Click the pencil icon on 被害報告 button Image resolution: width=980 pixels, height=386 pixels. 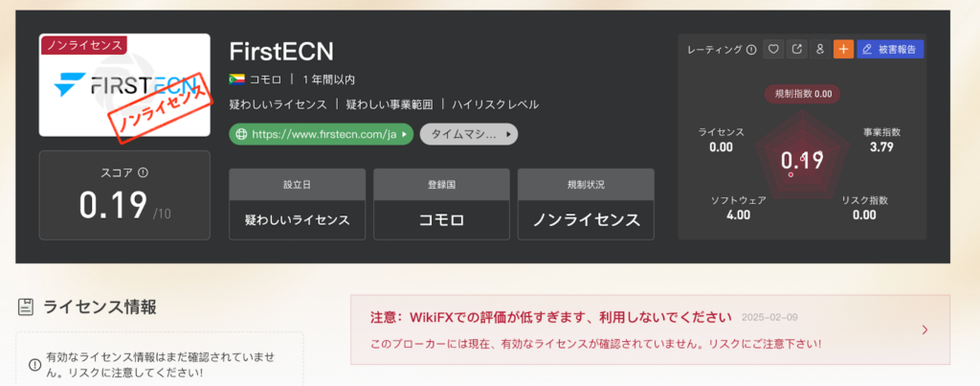pyautogui.click(x=867, y=50)
